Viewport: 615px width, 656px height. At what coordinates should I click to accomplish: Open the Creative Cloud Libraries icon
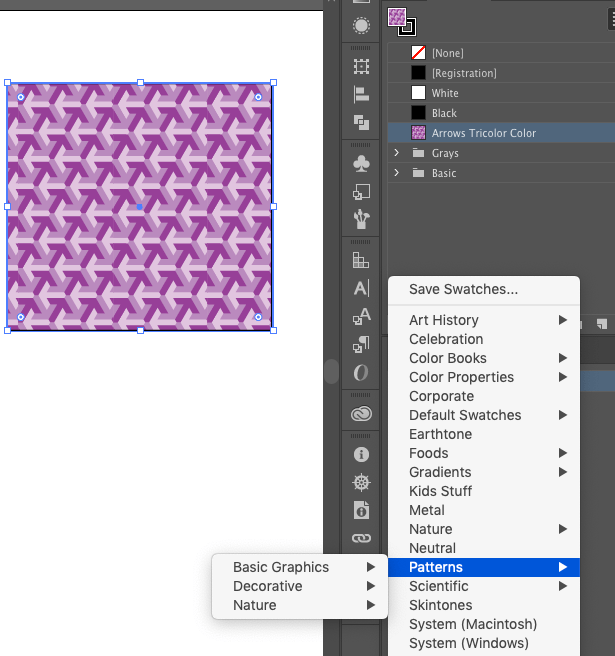pos(361,414)
